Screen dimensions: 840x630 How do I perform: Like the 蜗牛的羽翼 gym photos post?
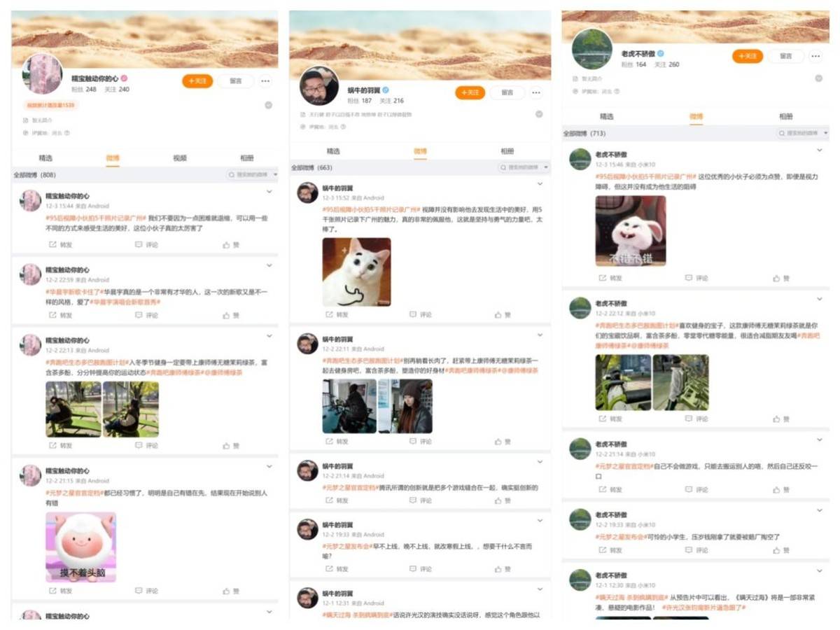[503, 442]
